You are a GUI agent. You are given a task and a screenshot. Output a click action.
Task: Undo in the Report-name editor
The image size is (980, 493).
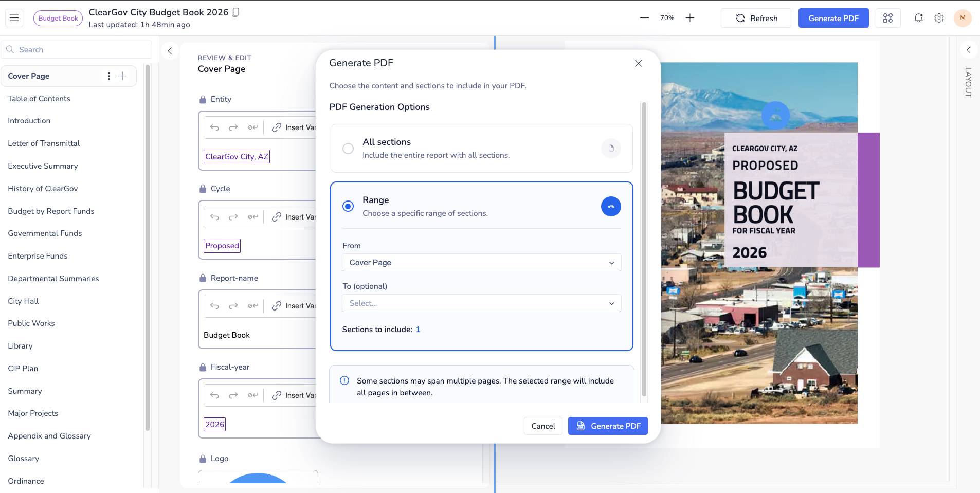click(215, 306)
